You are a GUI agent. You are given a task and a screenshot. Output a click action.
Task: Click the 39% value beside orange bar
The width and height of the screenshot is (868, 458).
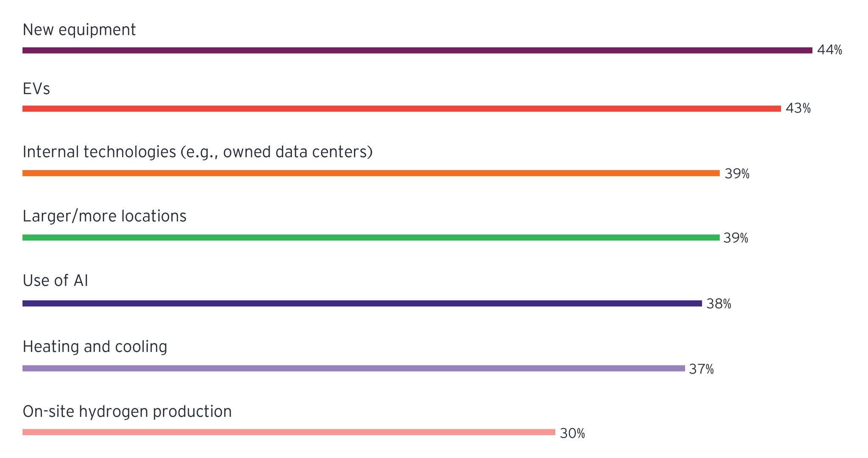(x=737, y=174)
